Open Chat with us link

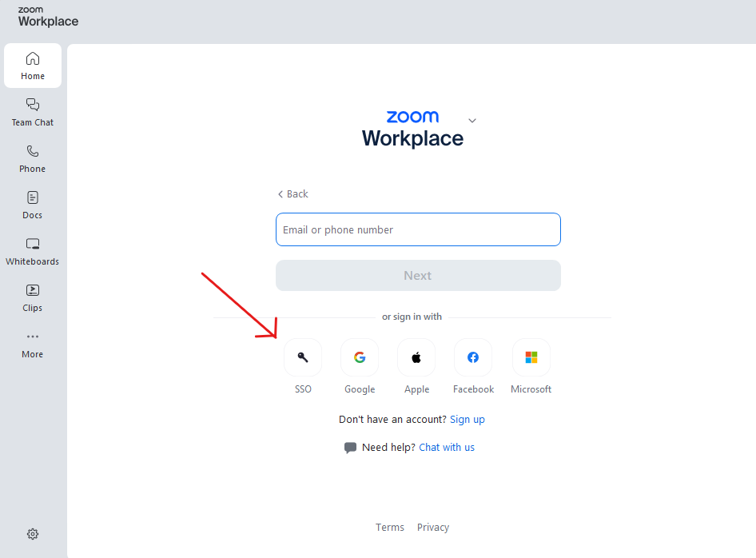pyautogui.click(x=447, y=448)
